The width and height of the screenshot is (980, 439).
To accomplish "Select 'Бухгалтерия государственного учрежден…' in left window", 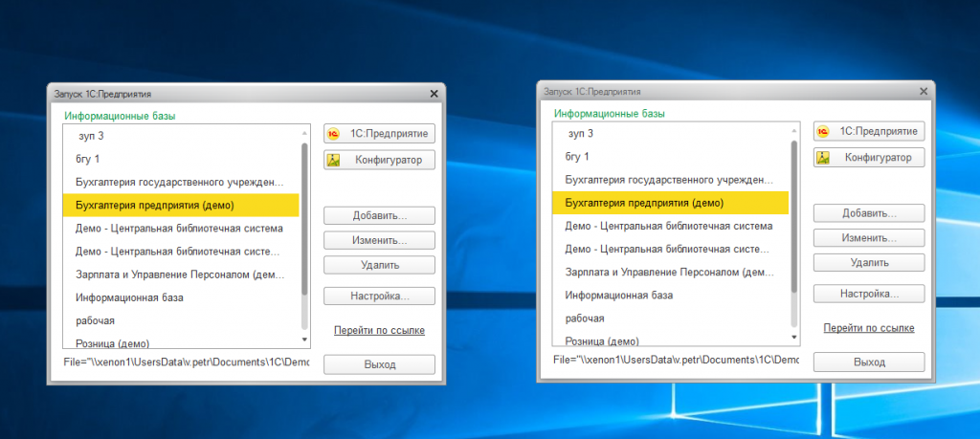I will pos(181,183).
